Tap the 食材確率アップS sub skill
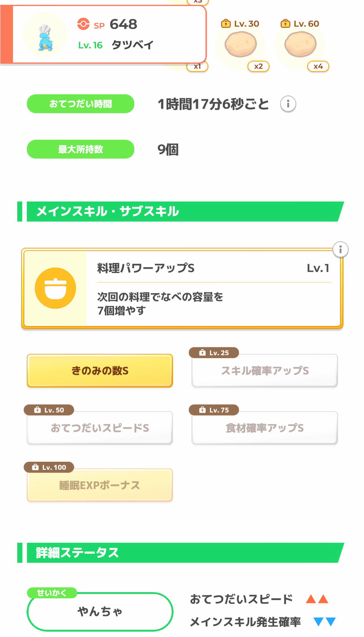364x637 pixels. pos(265,428)
